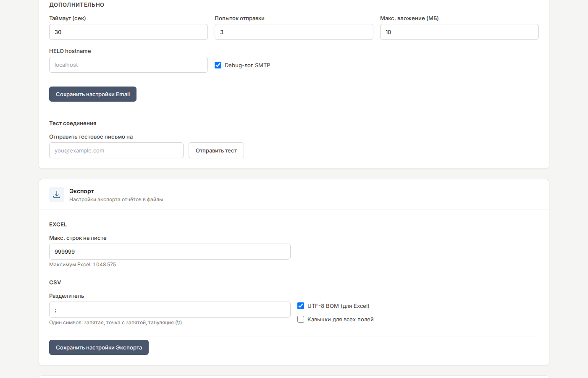588x378 pixels.
Task: Click the Тест соединения heading
Action: [73, 123]
